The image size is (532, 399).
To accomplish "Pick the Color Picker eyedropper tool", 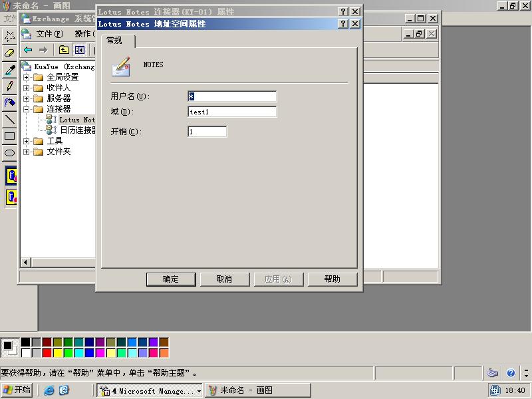I will [9, 70].
